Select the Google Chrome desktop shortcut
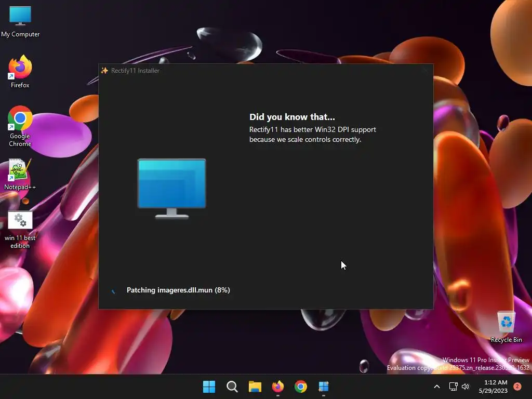This screenshot has height=399, width=532. [x=20, y=126]
